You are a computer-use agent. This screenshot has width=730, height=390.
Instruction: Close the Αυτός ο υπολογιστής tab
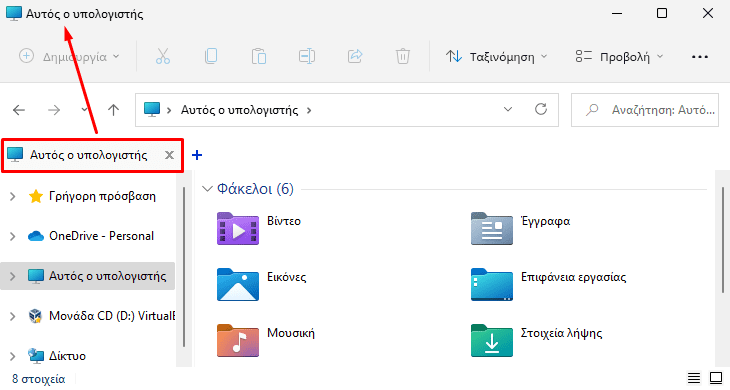point(169,155)
